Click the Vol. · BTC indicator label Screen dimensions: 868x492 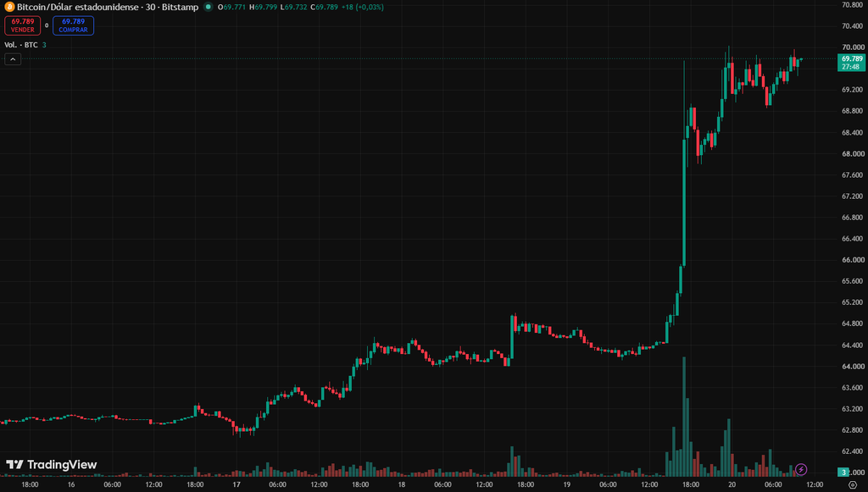point(21,45)
